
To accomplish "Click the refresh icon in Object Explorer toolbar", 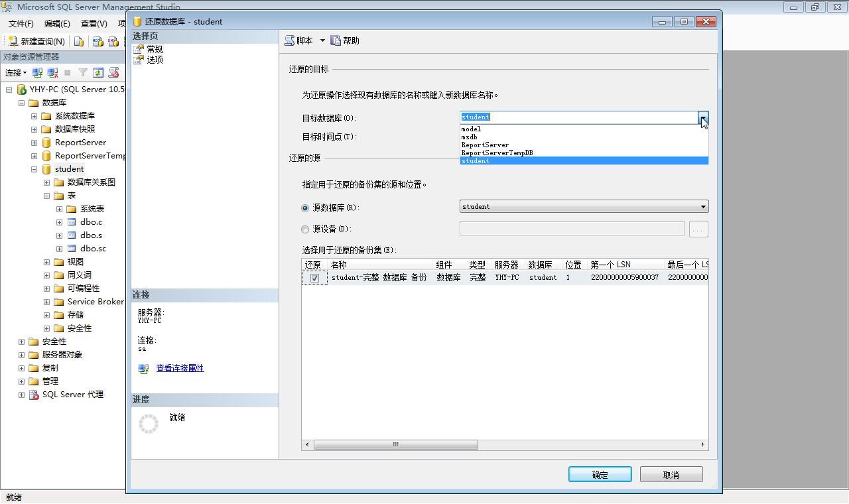I will click(98, 72).
